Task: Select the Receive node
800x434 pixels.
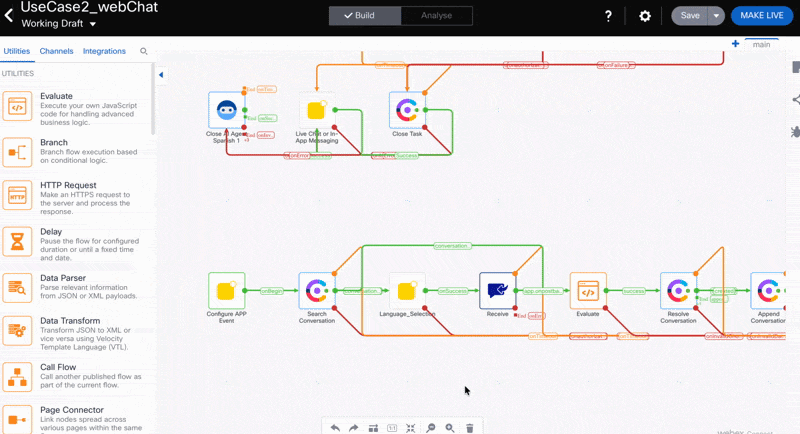Action: [x=497, y=291]
